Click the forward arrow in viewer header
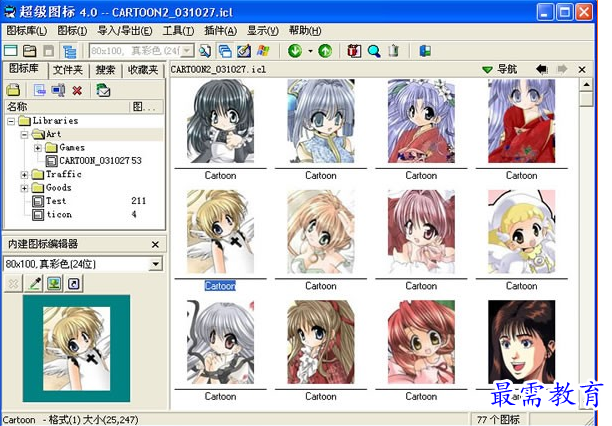The height and width of the screenshot is (426, 612). [562, 70]
